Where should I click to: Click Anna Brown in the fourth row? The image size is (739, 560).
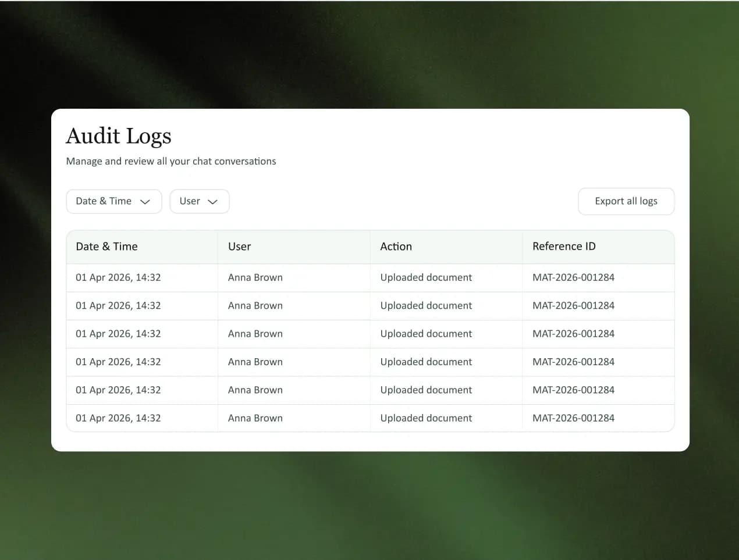point(255,362)
